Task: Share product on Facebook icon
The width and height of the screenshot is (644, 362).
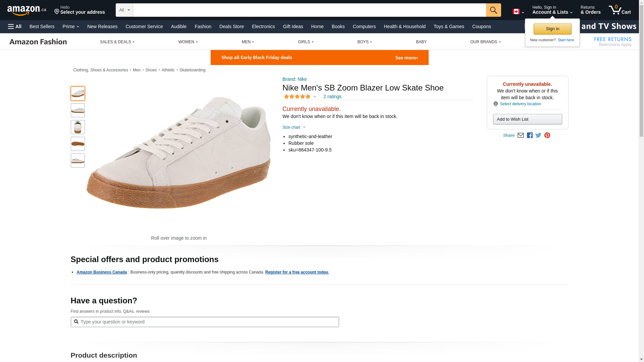Action: pyautogui.click(x=530, y=135)
